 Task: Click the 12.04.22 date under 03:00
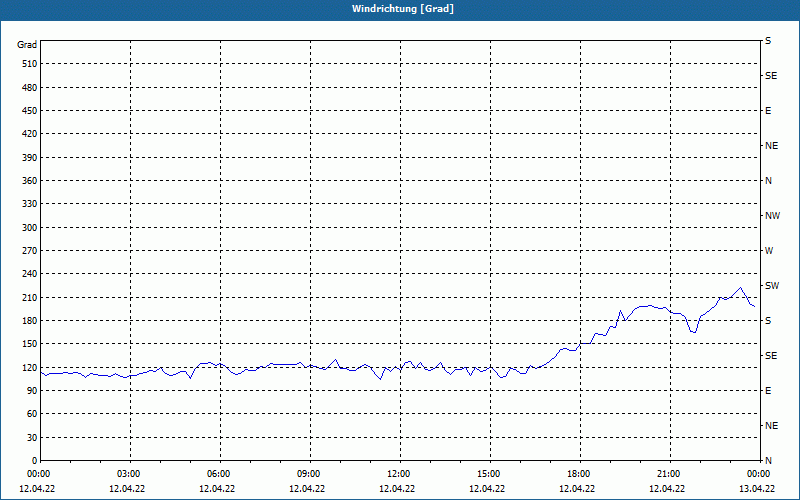pos(127,488)
